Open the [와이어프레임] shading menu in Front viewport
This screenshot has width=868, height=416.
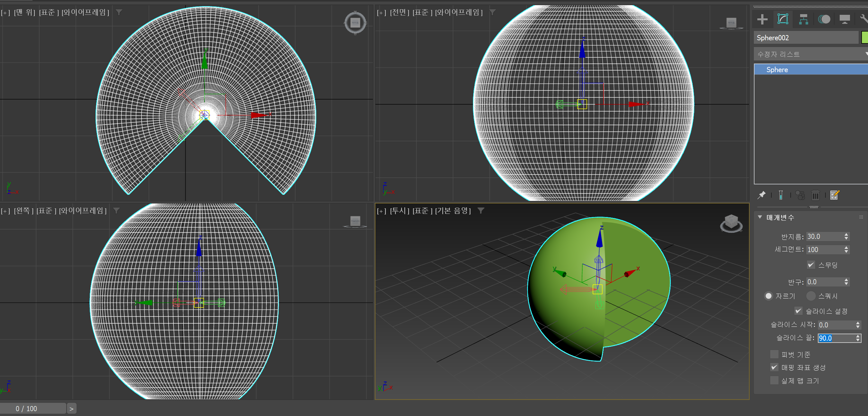[459, 13]
